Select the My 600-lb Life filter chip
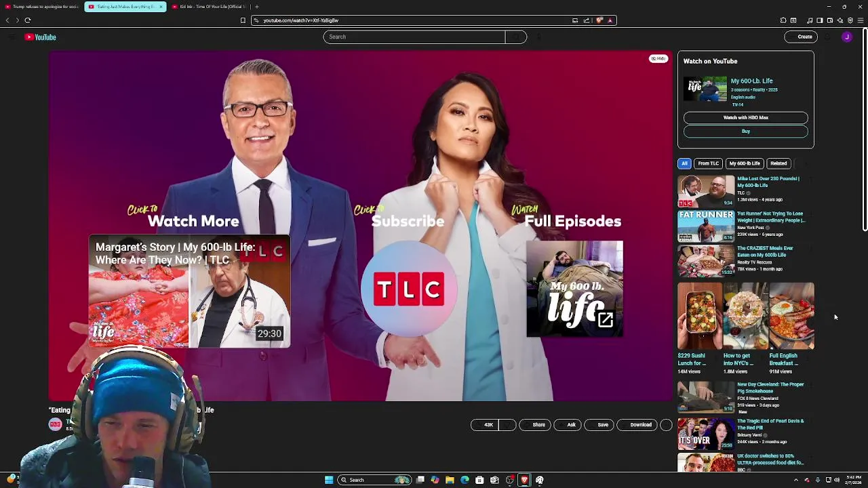The height and width of the screenshot is (488, 868). [745, 163]
